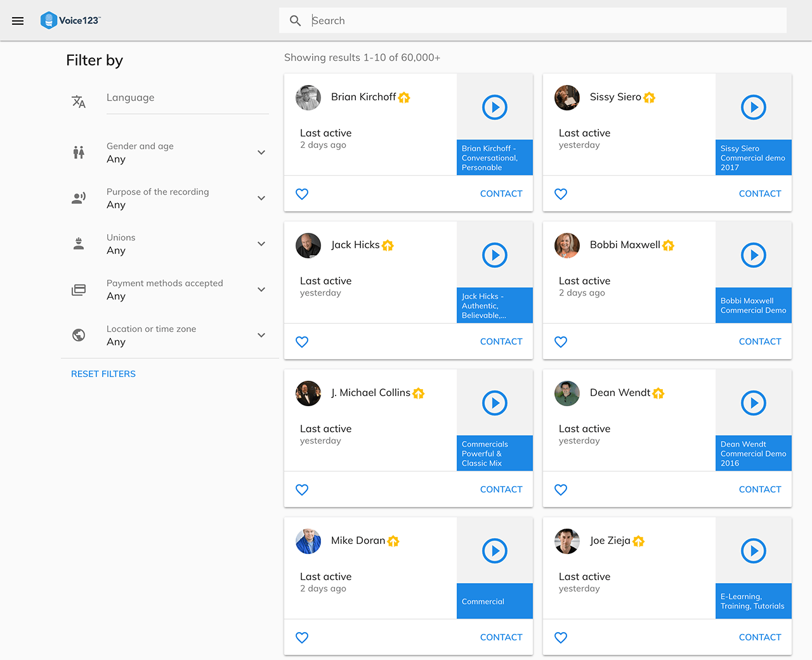Open the Payment methods accepted dropdown
The height and width of the screenshot is (660, 812).
261,289
